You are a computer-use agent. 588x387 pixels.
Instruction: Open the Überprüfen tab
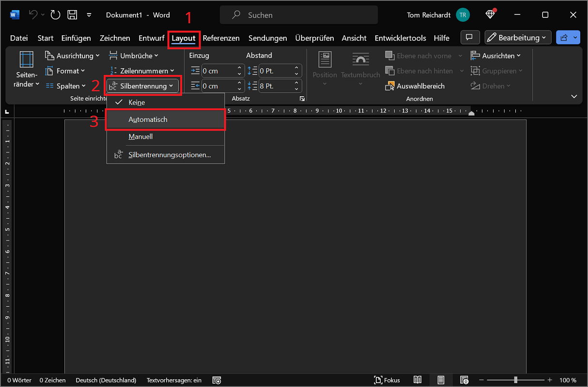pos(314,38)
